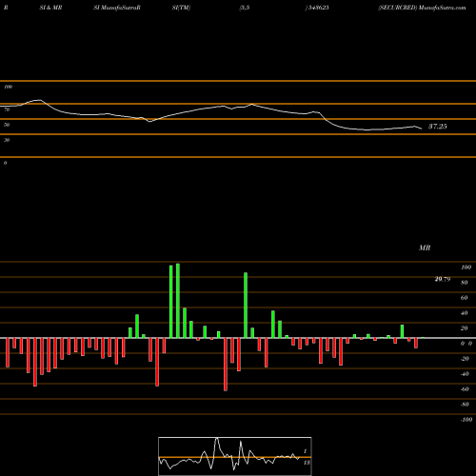Click the mini overview chart thumbnail
Image resolution: width=476 pixels, height=476 pixels.
click(x=235, y=456)
